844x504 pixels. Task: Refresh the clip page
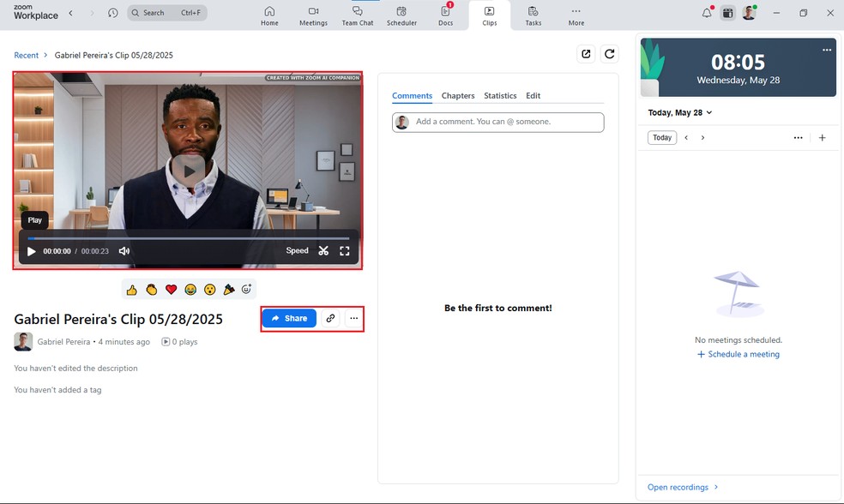[610, 54]
